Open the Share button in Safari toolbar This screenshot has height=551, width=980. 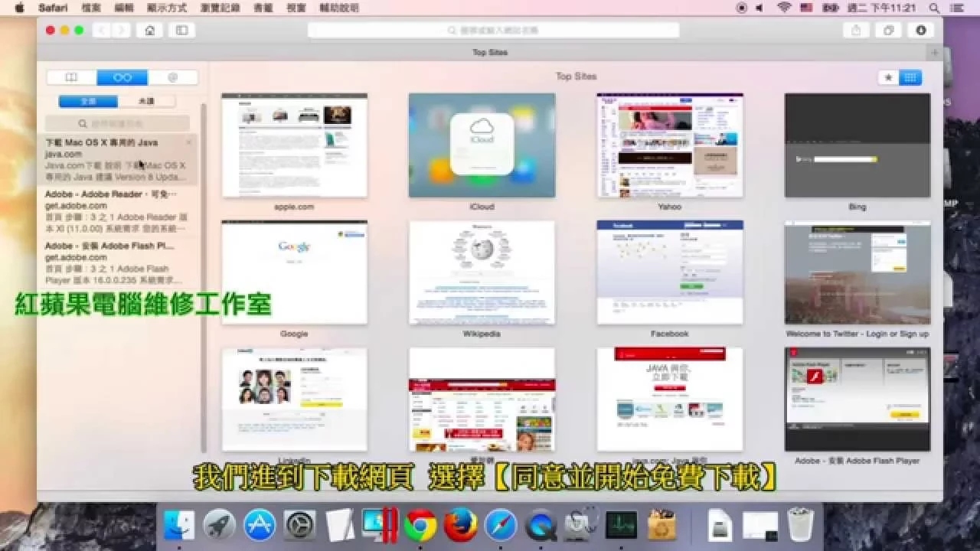click(x=856, y=30)
